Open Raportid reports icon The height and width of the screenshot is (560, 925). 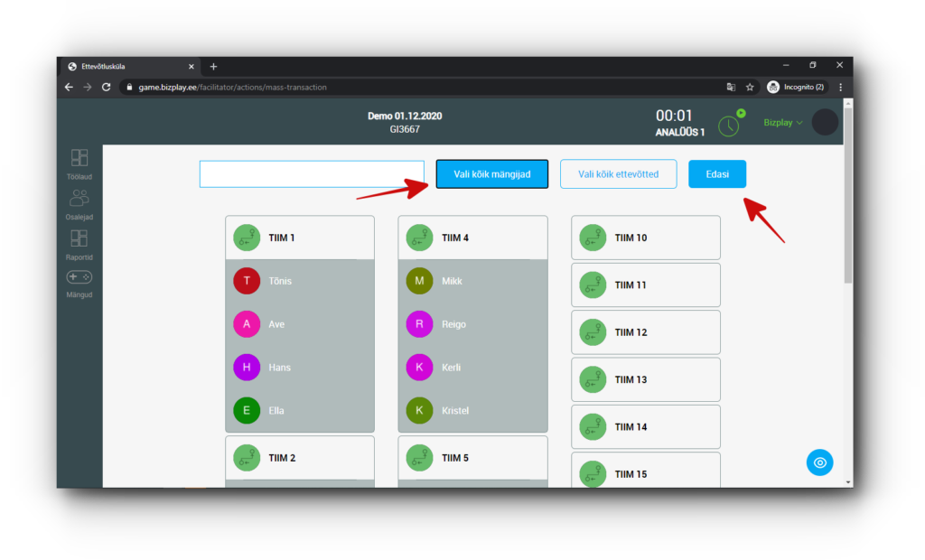pos(79,243)
